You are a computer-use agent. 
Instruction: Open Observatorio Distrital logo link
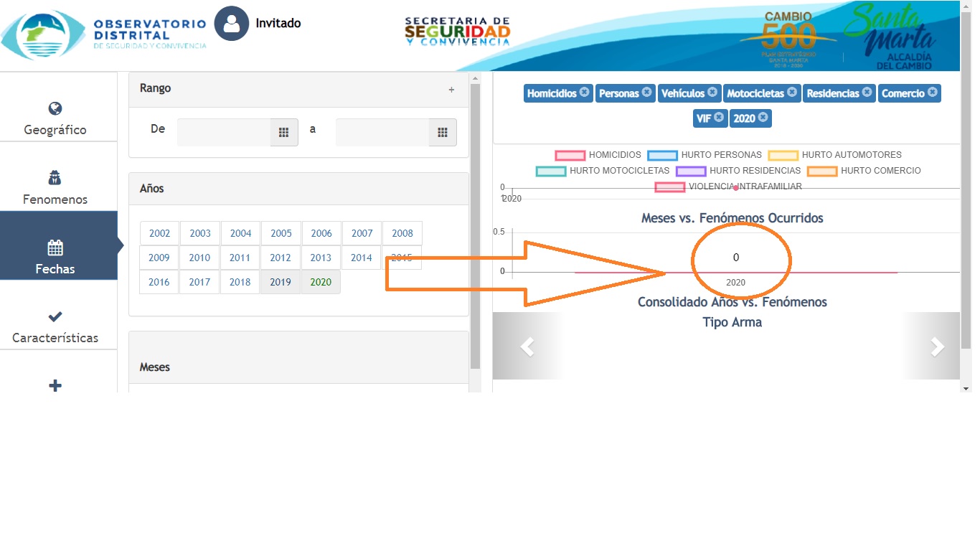pyautogui.click(x=104, y=34)
